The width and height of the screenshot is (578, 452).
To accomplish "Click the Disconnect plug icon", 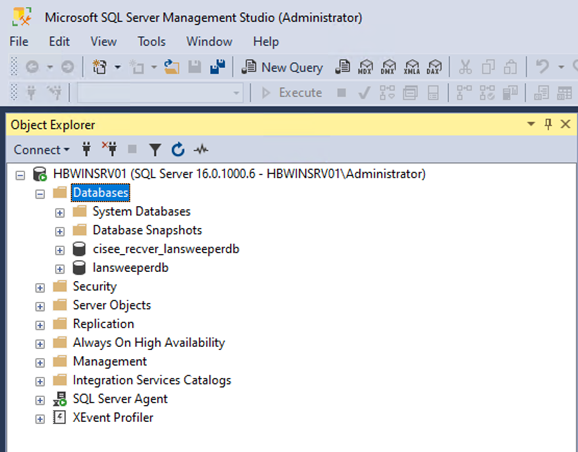I will [109, 149].
